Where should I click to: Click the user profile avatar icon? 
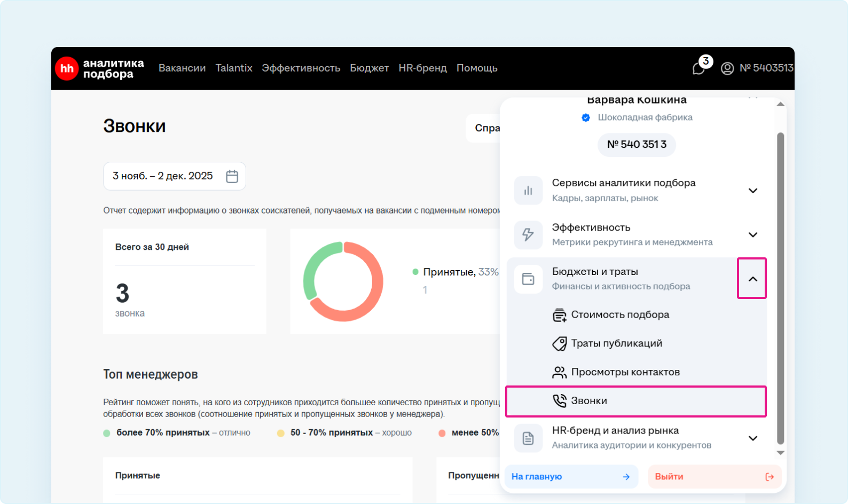tap(727, 68)
